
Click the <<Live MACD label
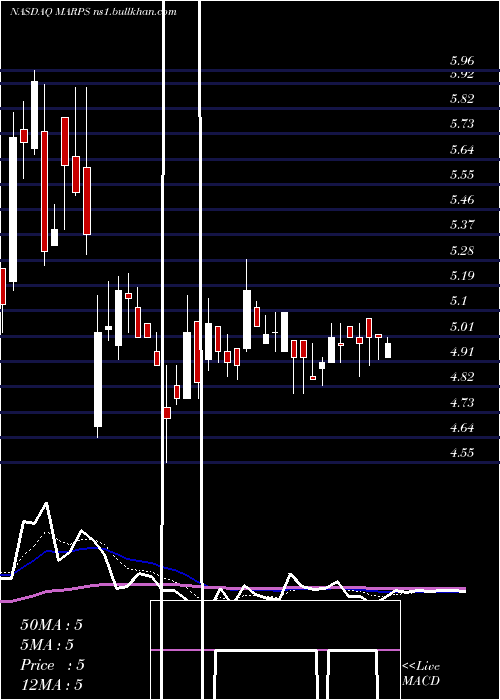[x=421, y=673]
